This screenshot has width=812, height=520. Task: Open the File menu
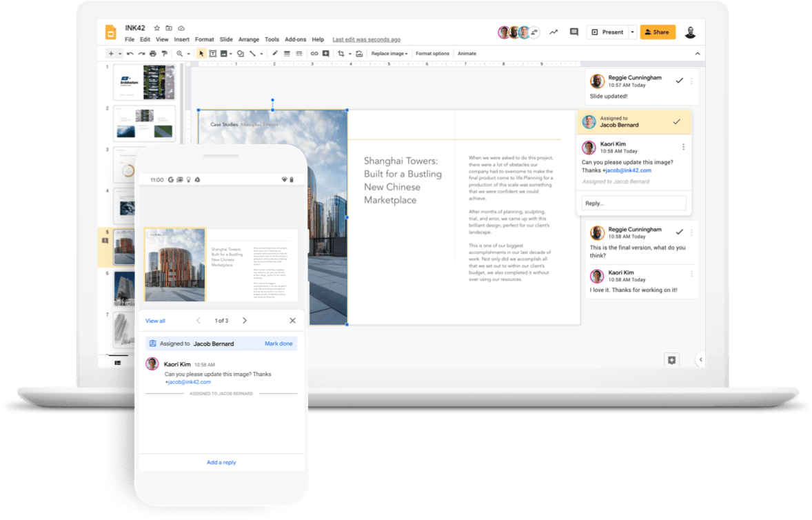130,39
